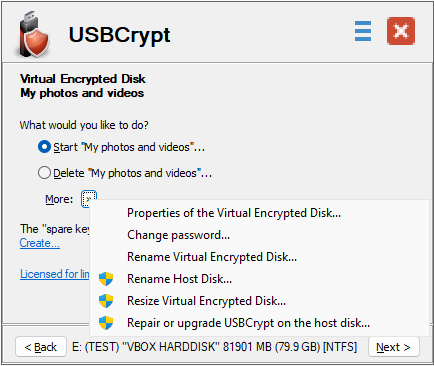Go to previous step with Back button
Image resolution: width=434 pixels, height=366 pixels.
pyautogui.click(x=41, y=347)
